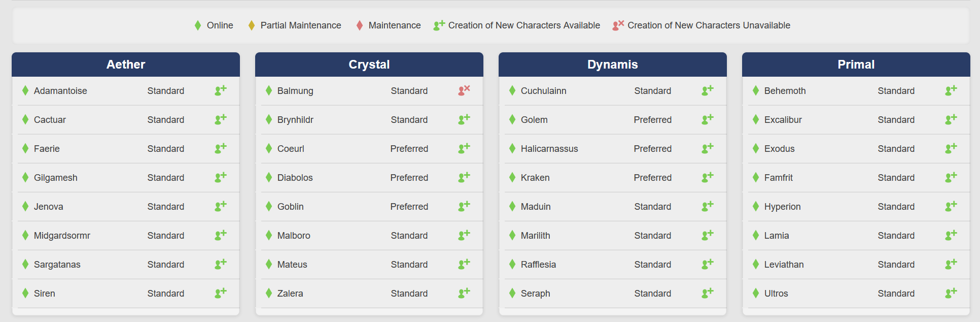Click the online status diamond next to Cuchulainn
The height and width of the screenshot is (322, 980).
click(512, 90)
